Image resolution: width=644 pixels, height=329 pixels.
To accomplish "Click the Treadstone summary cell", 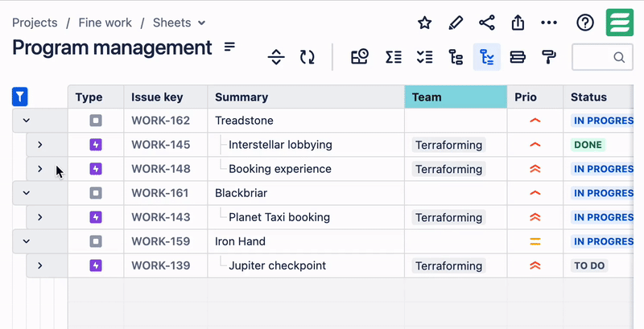I will (x=306, y=121).
